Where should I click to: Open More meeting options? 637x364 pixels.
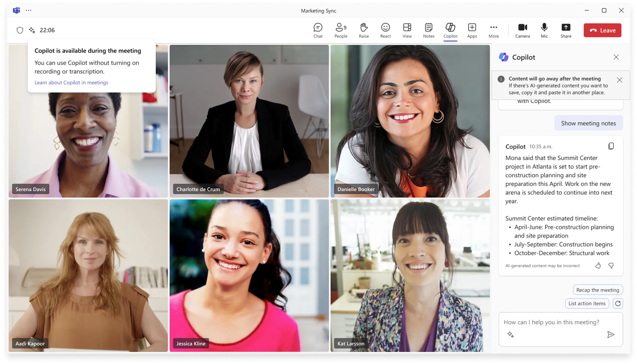point(493,30)
